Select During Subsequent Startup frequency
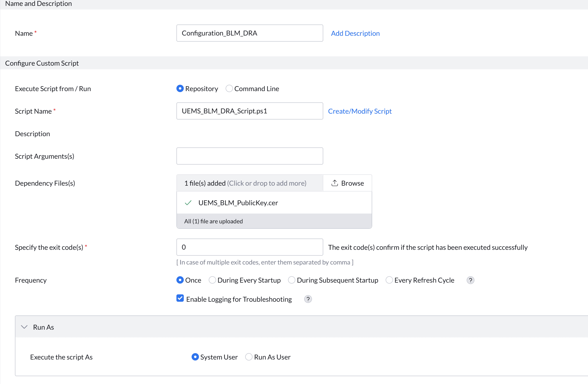 coord(291,280)
